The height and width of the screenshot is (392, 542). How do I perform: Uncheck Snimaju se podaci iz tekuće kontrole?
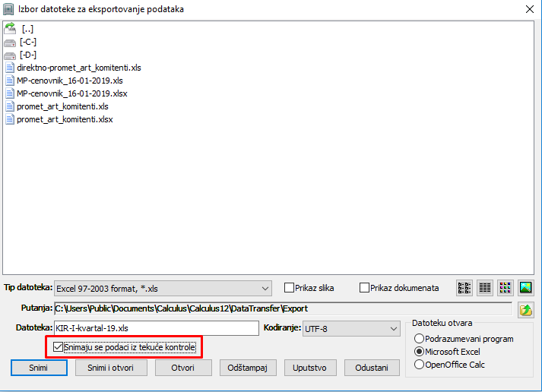pyautogui.click(x=59, y=347)
